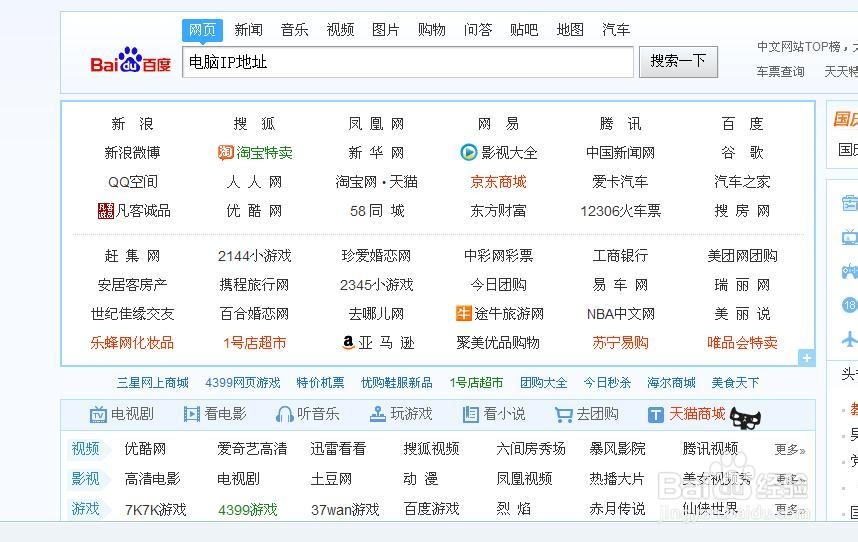The height and width of the screenshot is (542, 858).
Task: Open the 京东商城 link
Action: click(x=498, y=182)
